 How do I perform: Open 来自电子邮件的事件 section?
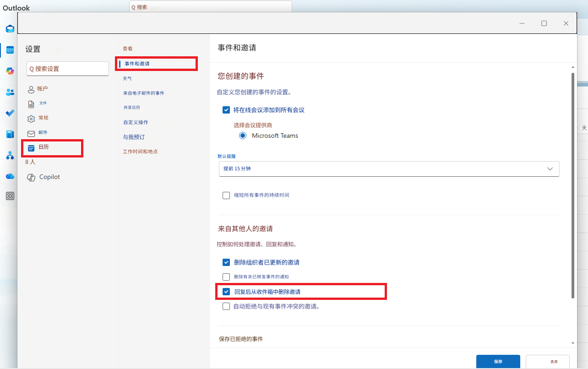[x=143, y=93]
